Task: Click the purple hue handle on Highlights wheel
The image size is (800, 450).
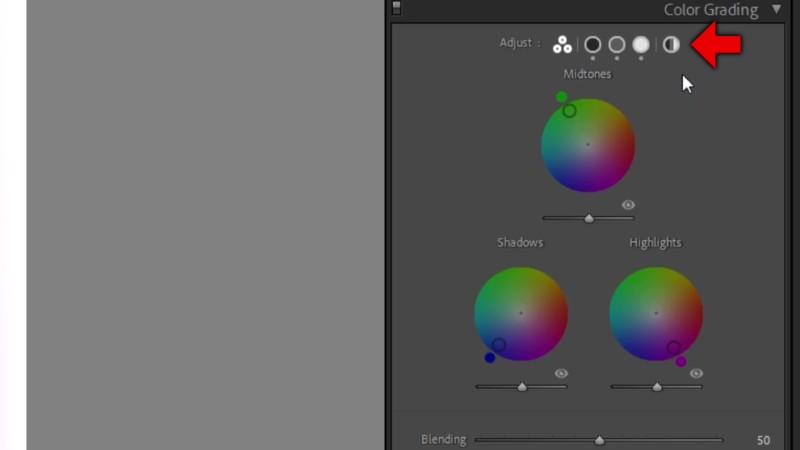Action: (x=681, y=361)
